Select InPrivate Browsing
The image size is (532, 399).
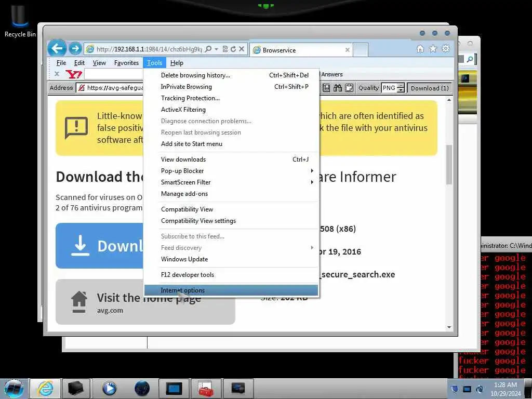[231, 87]
